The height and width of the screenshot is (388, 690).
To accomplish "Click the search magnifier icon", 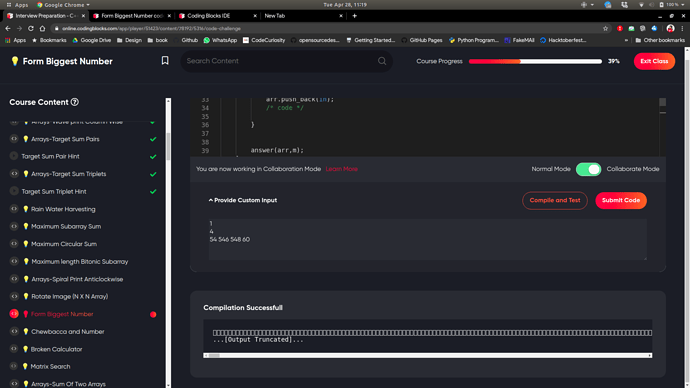I will click(x=382, y=61).
